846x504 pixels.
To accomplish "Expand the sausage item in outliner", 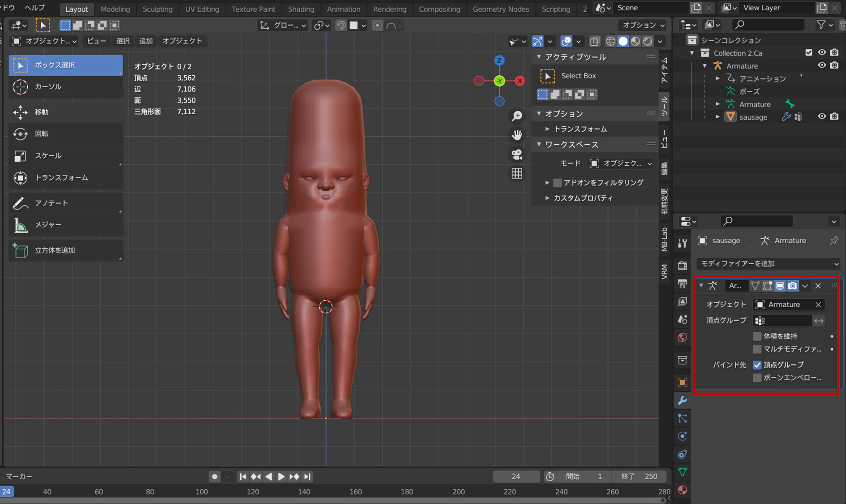I will coord(718,117).
